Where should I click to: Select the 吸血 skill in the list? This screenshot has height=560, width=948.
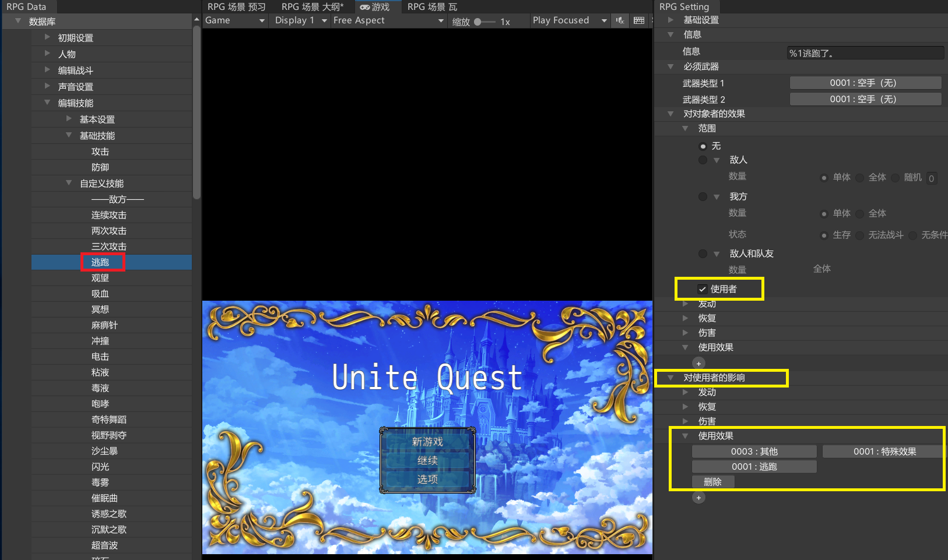[x=100, y=294]
